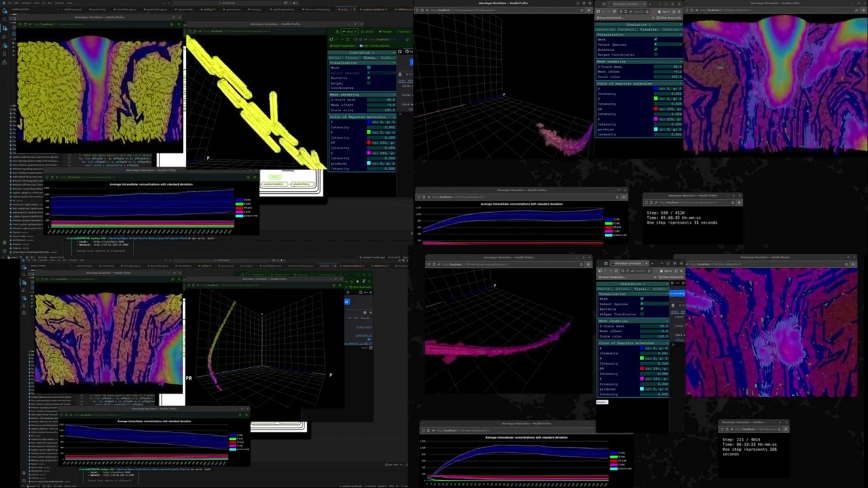
Task: Pick the red PR color swatch in the bottom-right panel
Action: (x=643, y=368)
